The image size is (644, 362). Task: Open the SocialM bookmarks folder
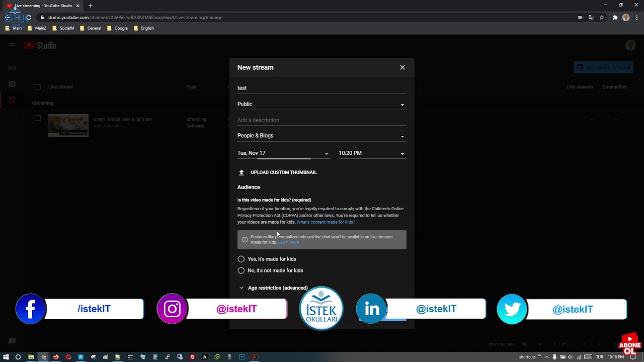63,28
